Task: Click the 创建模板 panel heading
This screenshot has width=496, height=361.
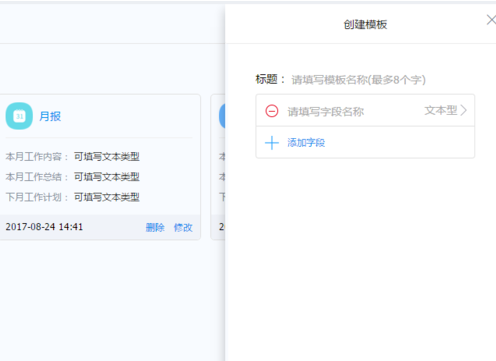Action: pos(365,24)
